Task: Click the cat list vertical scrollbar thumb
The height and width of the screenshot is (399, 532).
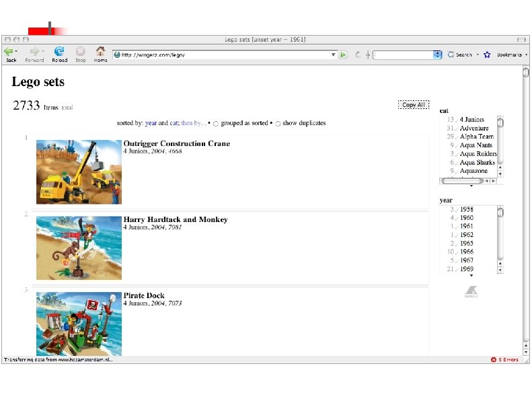Action: coord(500,122)
